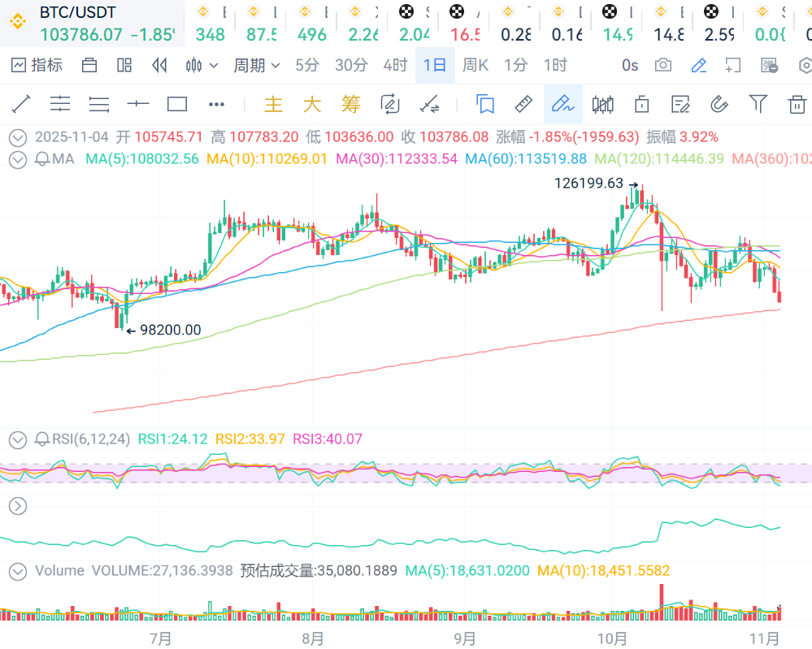812x649 pixels.
Task: Select the ruler measure tool
Action: click(x=523, y=104)
